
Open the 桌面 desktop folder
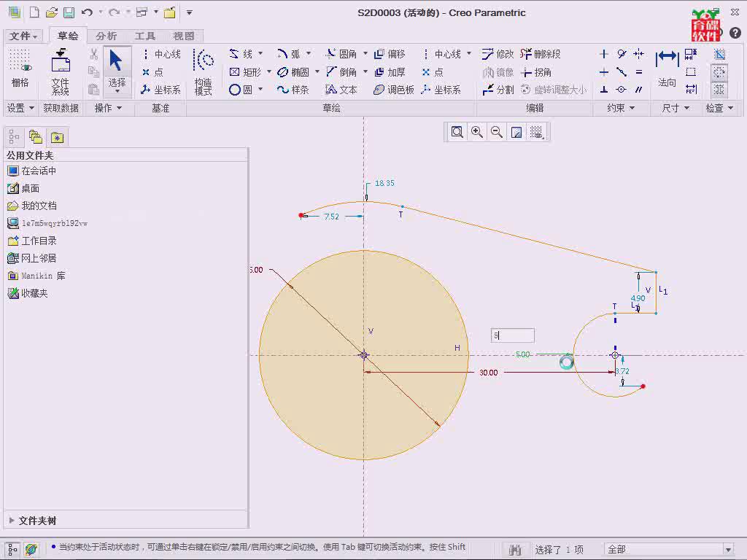(x=24, y=188)
